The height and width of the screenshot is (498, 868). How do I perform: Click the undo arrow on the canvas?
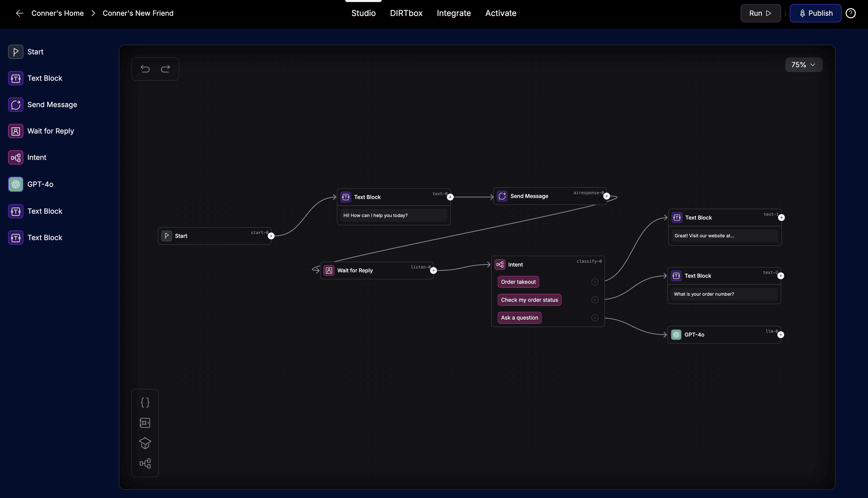pyautogui.click(x=145, y=69)
